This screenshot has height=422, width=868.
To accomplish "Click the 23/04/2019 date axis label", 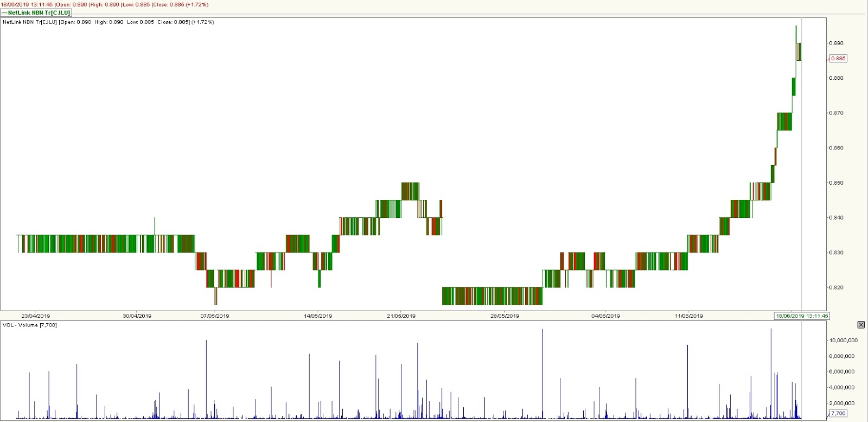I will pos(36,316).
